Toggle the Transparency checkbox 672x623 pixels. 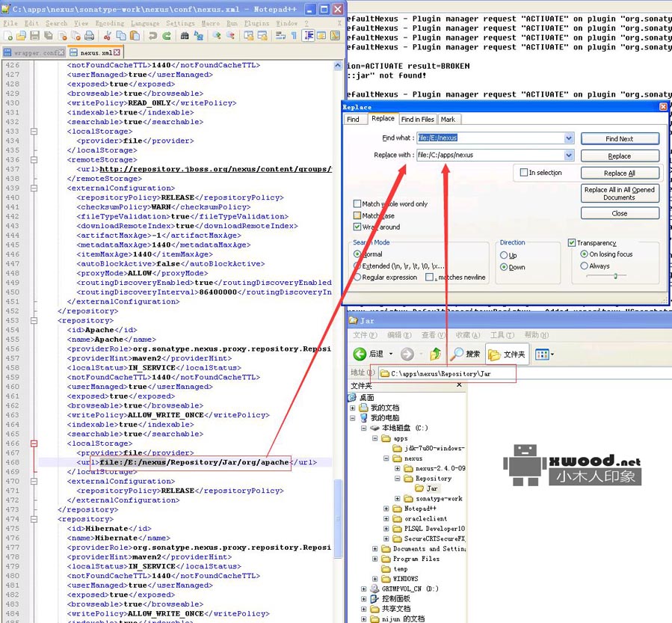572,242
